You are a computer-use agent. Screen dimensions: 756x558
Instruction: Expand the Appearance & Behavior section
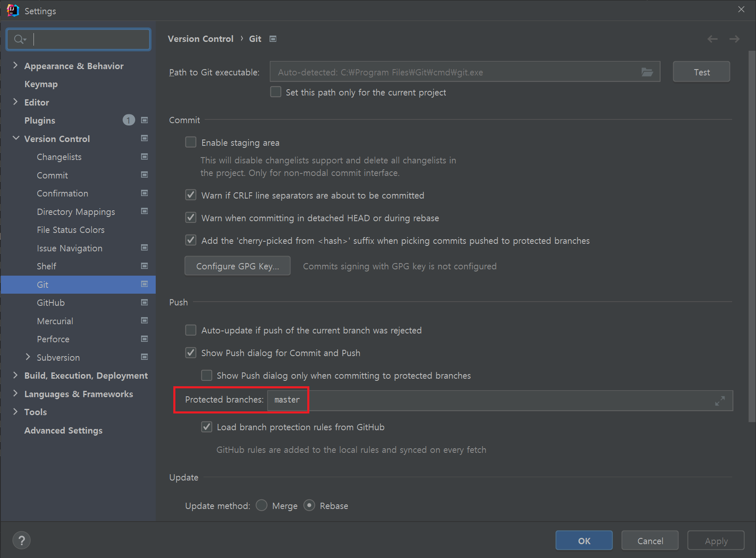(15, 65)
